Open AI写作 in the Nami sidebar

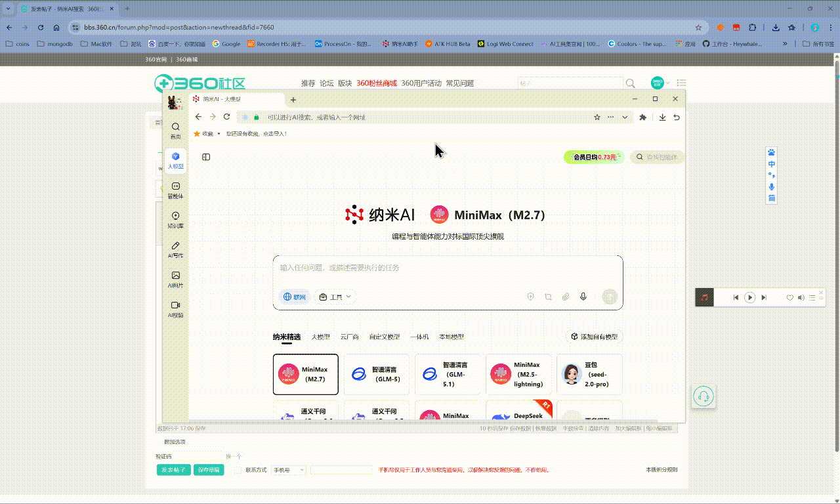coord(175,249)
